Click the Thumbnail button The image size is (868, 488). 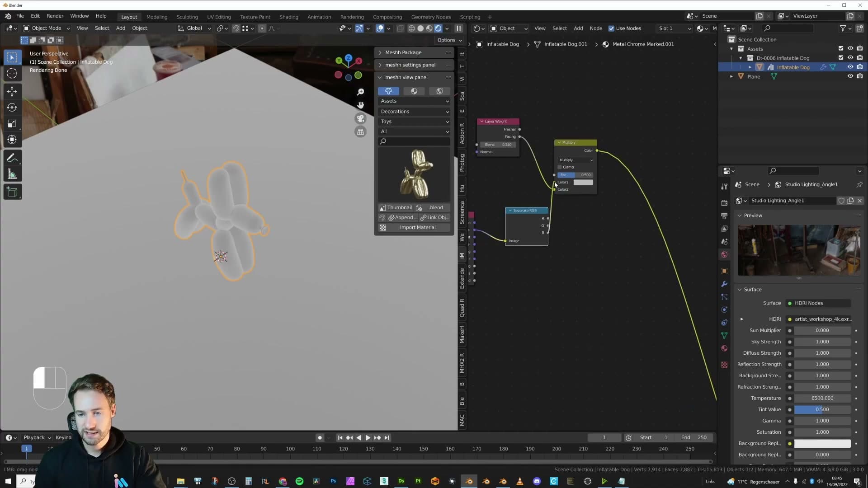point(396,208)
